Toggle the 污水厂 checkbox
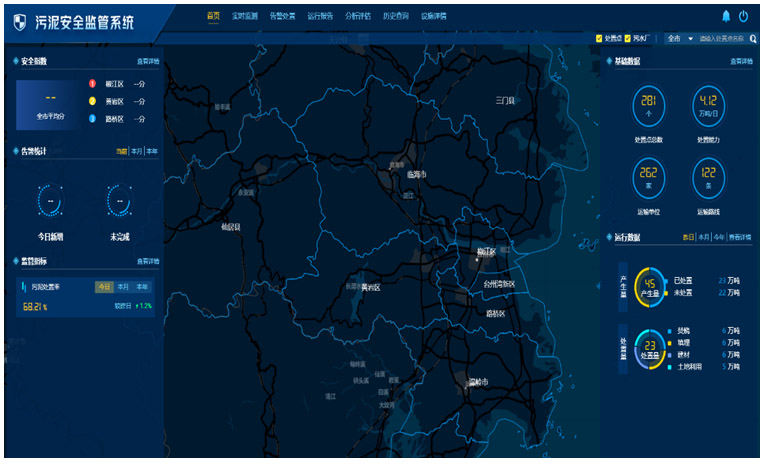Viewport: 764px width, 464px height. [x=628, y=39]
